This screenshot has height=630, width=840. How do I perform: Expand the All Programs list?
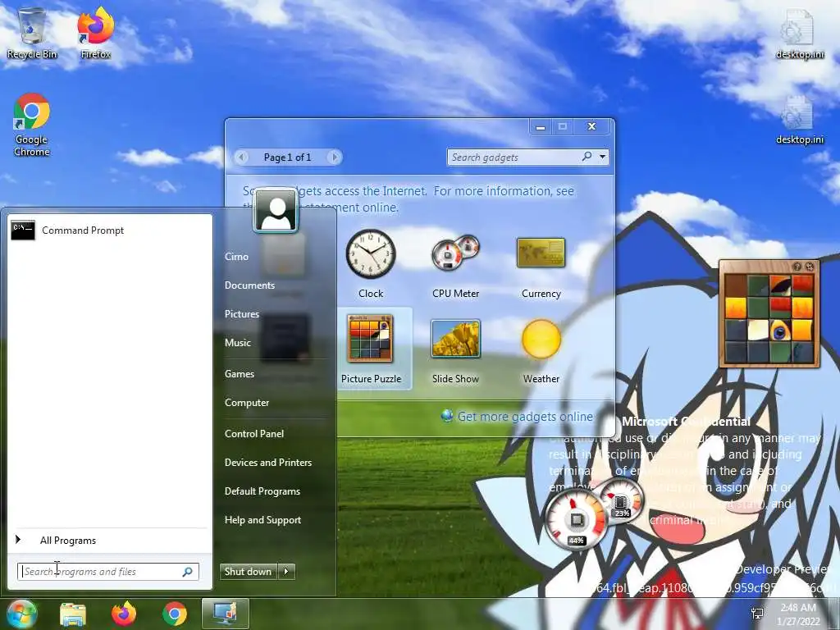pos(110,541)
